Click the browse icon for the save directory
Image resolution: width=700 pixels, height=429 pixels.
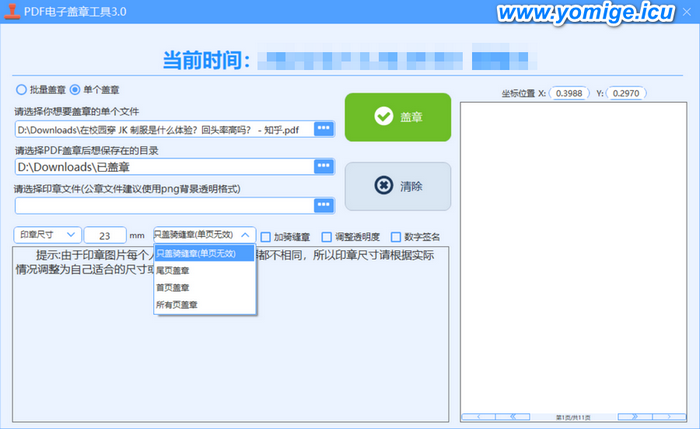click(x=323, y=166)
